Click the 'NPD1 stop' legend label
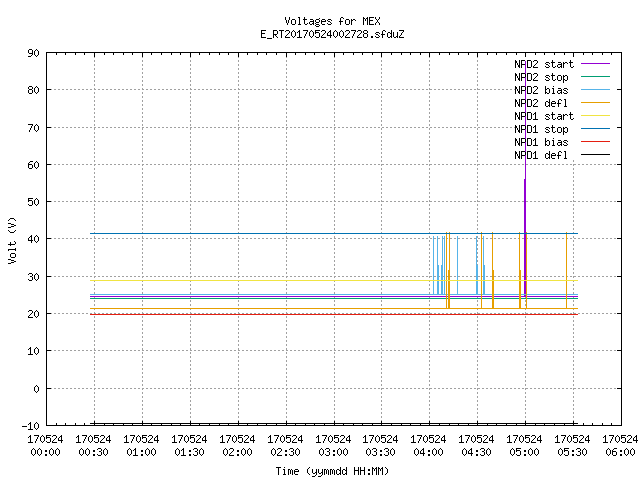The width and height of the screenshot is (640, 480). tap(541, 129)
